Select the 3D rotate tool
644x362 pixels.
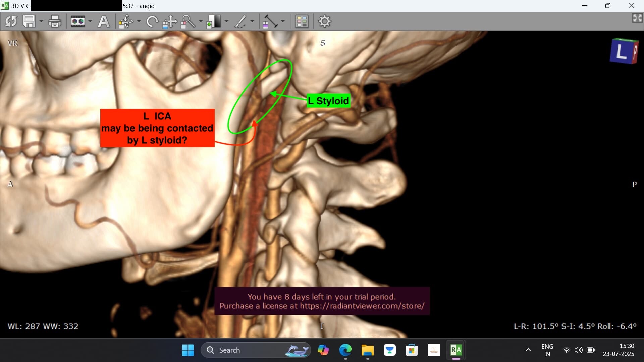click(x=126, y=22)
